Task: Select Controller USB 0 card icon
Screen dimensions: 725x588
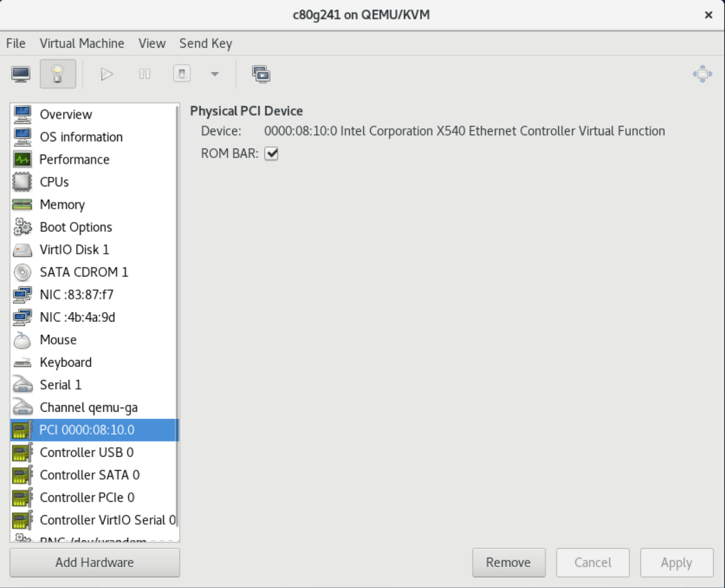Action: click(22, 453)
